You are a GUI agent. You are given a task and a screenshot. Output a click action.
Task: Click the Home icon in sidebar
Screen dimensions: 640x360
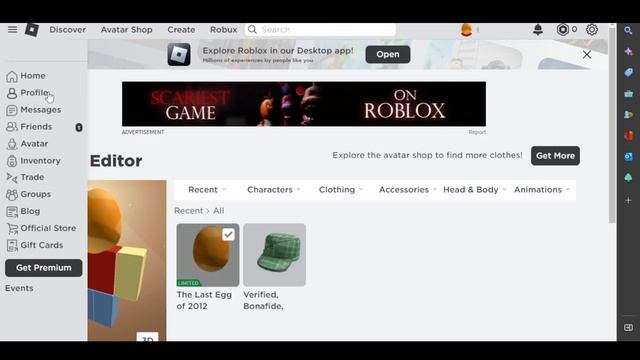pos(12,76)
